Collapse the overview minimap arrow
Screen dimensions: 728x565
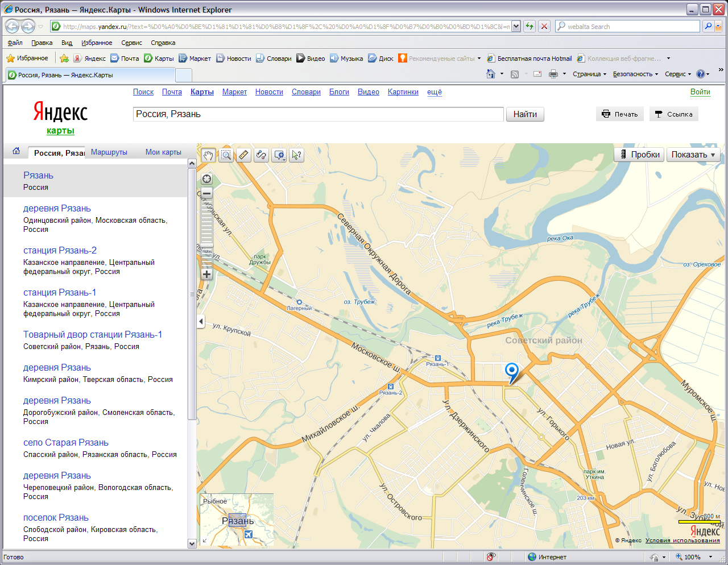[204, 541]
